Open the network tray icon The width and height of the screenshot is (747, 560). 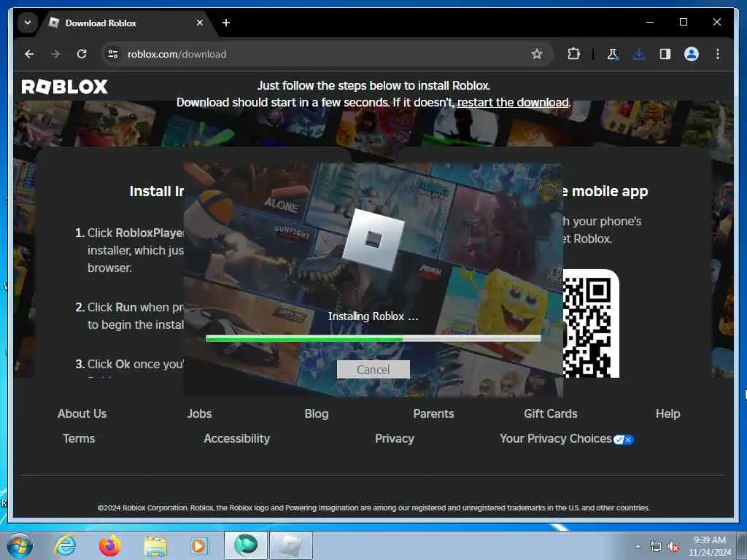point(656,547)
